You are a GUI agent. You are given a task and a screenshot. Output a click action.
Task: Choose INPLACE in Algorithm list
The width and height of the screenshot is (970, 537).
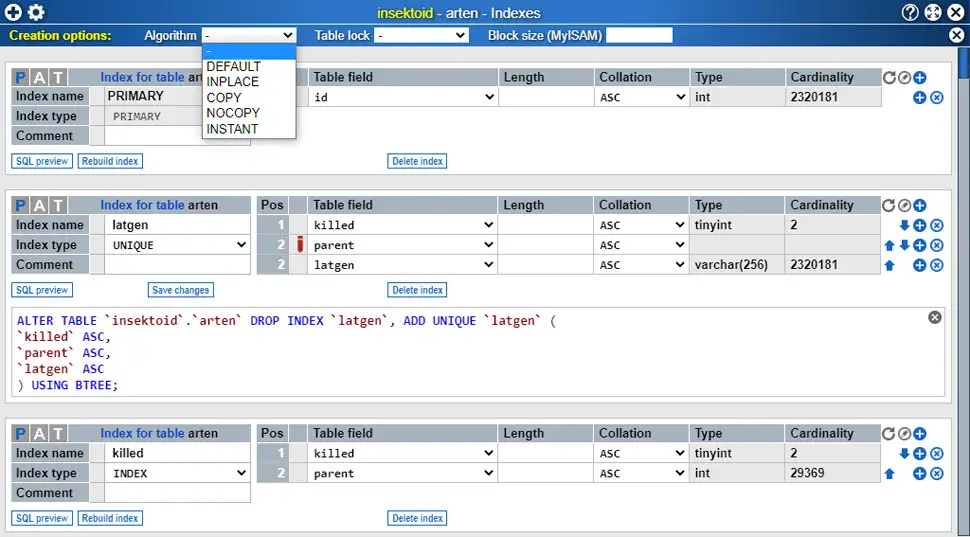(x=249, y=82)
